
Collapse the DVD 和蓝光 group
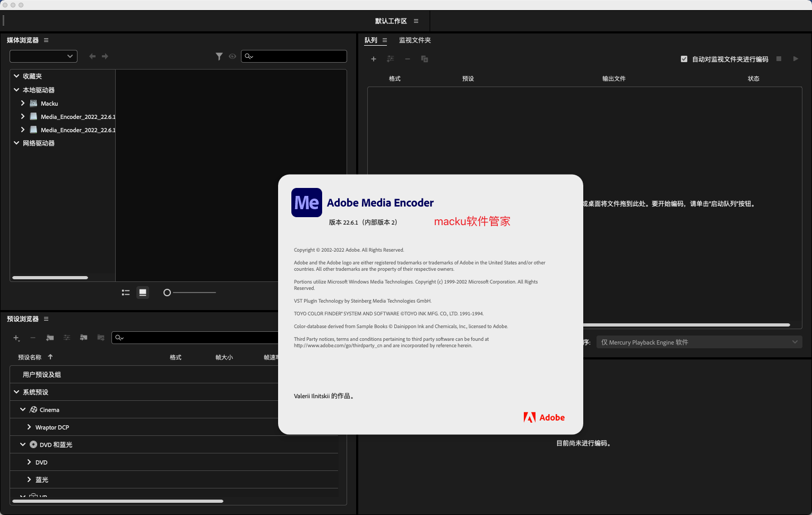23,445
